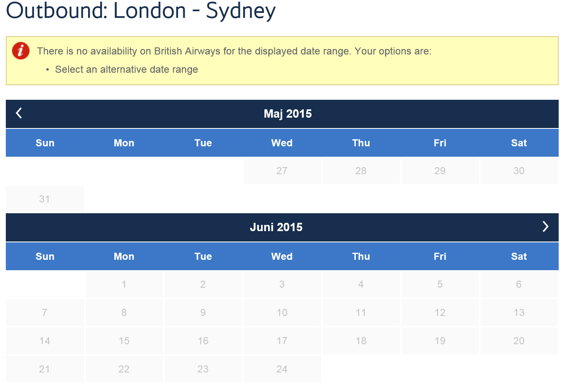Click the Outbound: London - Sydney heading
The width and height of the screenshot is (562, 392).
pos(140,11)
